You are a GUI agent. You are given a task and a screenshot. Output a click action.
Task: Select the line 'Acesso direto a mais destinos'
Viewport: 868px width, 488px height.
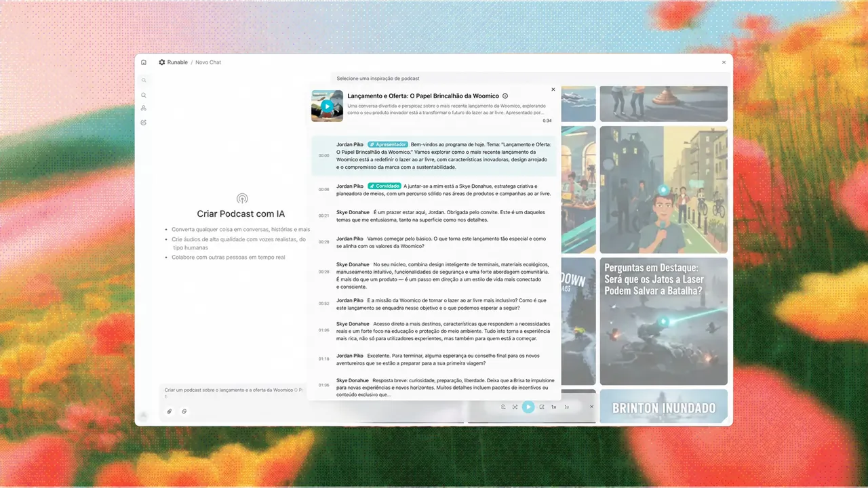443,331
